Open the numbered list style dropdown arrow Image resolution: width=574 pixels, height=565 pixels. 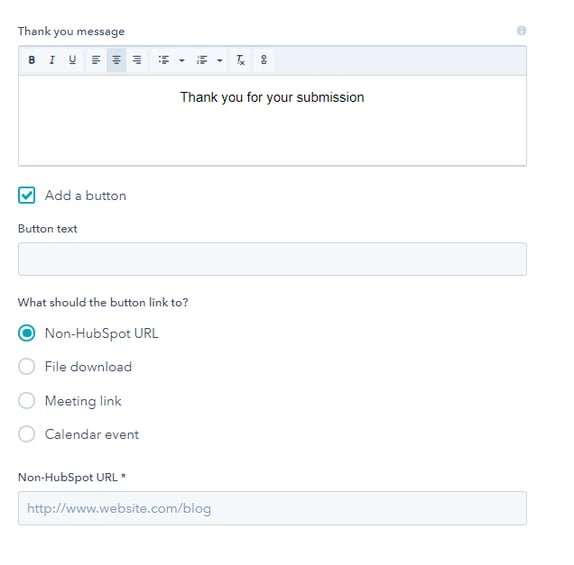pos(220,60)
